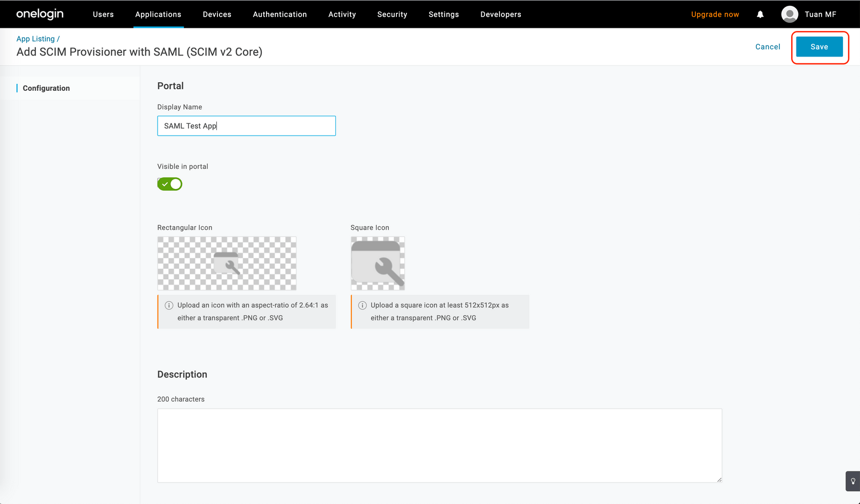860x504 pixels.
Task: Click the '200 characters' label
Action: click(181, 399)
